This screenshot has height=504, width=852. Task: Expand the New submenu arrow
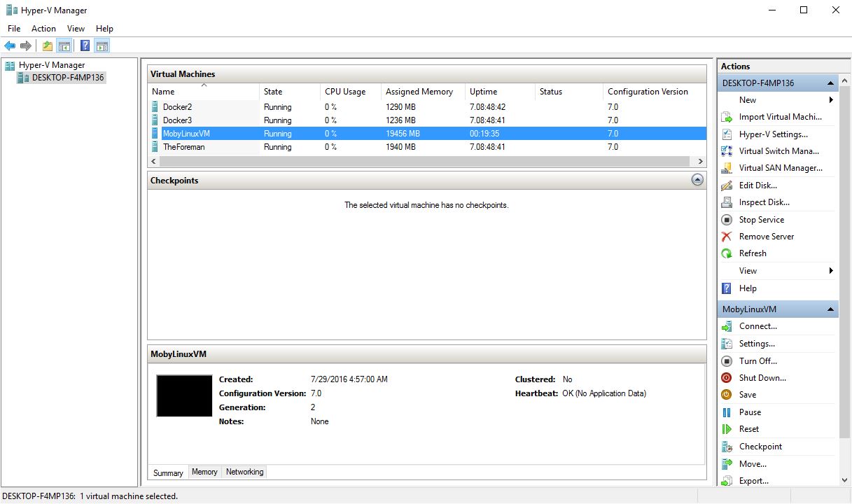pyautogui.click(x=831, y=100)
